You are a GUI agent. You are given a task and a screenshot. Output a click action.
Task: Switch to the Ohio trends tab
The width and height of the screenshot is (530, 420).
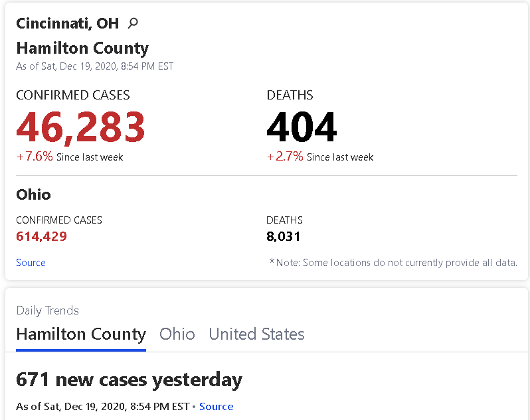(x=177, y=334)
